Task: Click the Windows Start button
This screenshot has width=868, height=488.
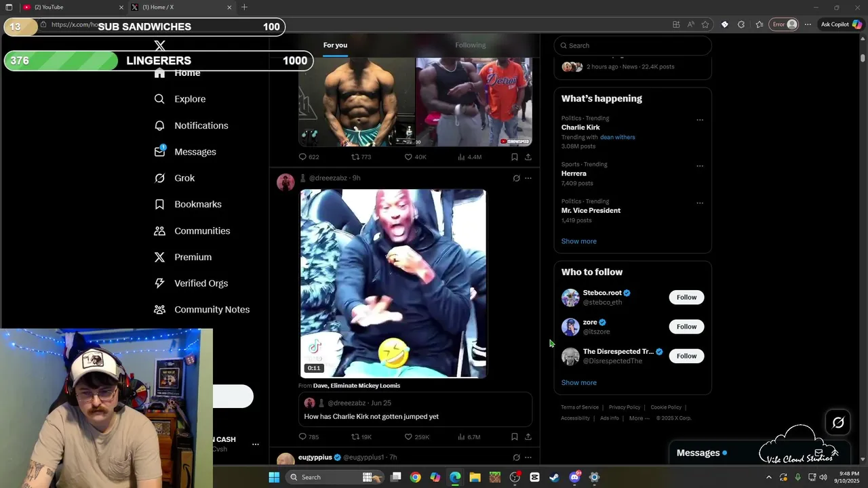Action: pos(274,477)
